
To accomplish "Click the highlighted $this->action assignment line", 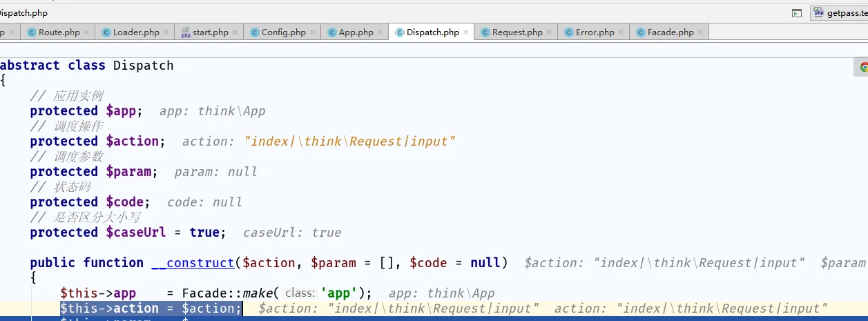I will tap(151, 309).
